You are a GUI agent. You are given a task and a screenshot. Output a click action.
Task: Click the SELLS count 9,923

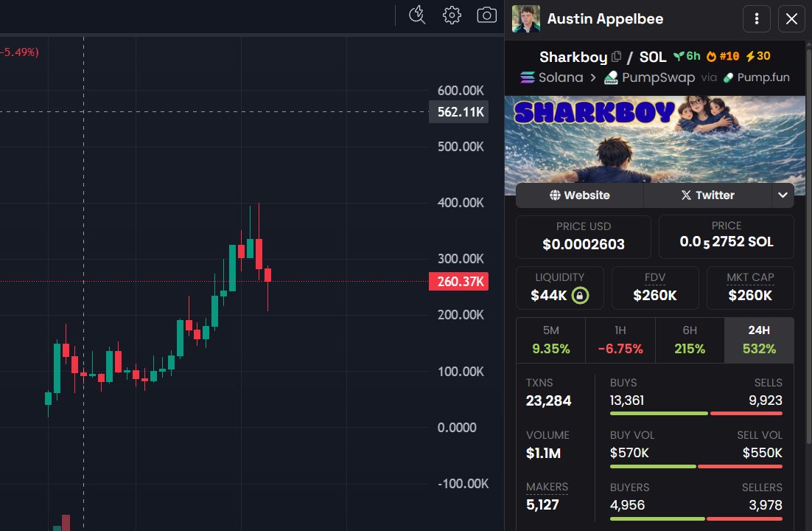[766, 400]
